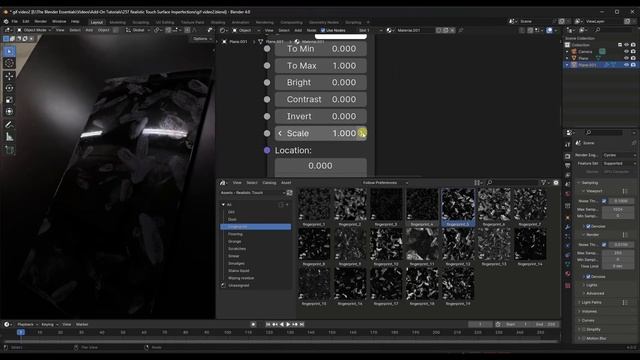This screenshot has height=360, width=640.
Task: Toggle render Denoise checkbox
Action: 588,276
